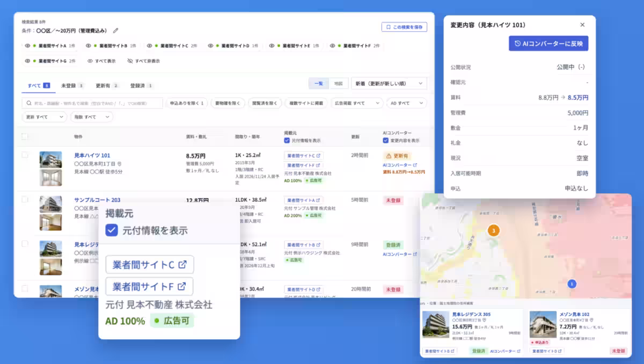
Task: Close the 変更内容 panel
Action: pos(582,25)
